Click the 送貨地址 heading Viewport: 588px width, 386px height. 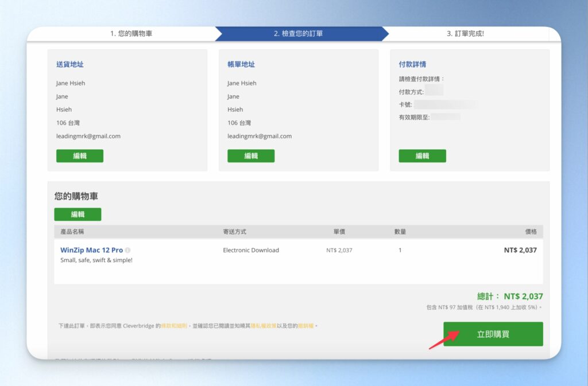coord(69,64)
